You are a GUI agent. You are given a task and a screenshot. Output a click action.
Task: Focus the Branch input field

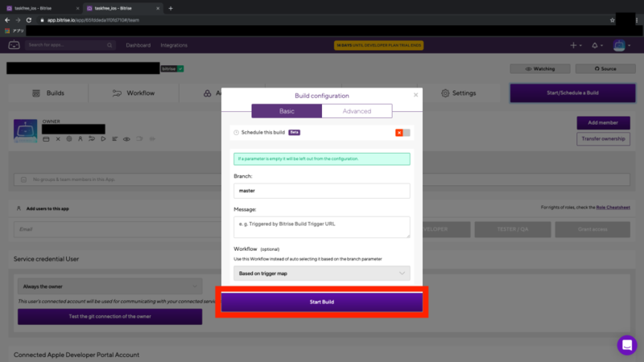click(x=321, y=191)
